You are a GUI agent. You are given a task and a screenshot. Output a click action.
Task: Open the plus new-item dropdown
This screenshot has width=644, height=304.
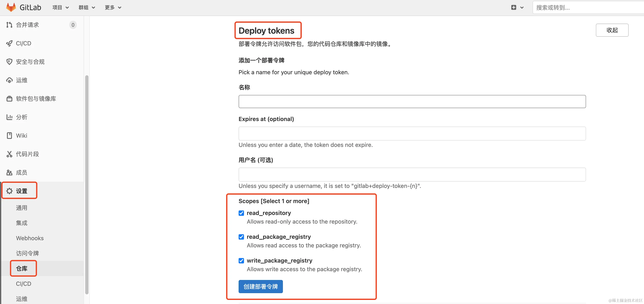tap(517, 7)
